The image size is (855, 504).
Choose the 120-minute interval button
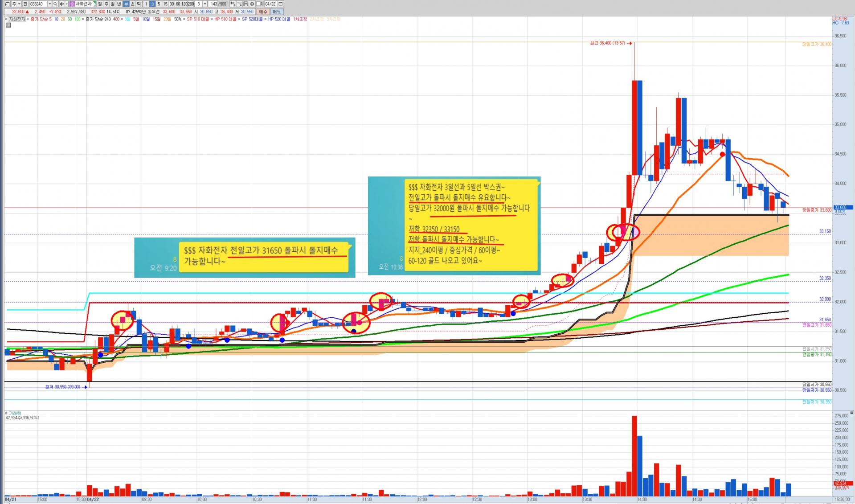[184, 4]
